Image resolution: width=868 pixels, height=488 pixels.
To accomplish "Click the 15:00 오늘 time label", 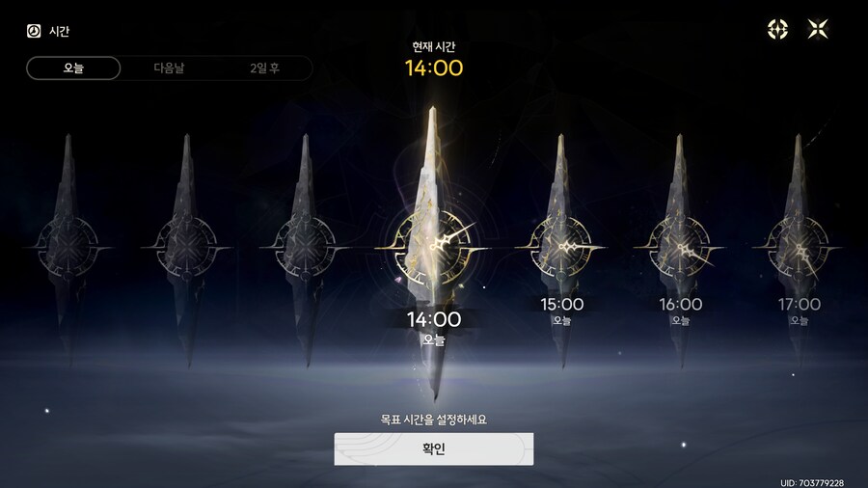I will pos(562,311).
